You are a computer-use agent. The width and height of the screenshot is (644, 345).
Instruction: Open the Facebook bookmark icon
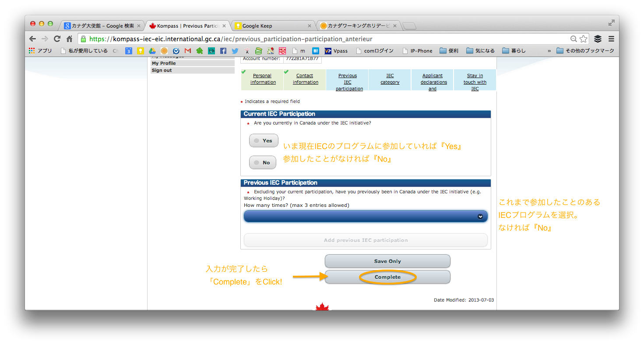tap(223, 51)
